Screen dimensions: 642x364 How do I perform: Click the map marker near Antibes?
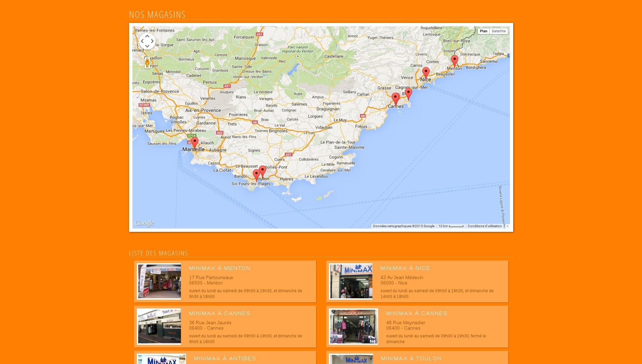[408, 94]
